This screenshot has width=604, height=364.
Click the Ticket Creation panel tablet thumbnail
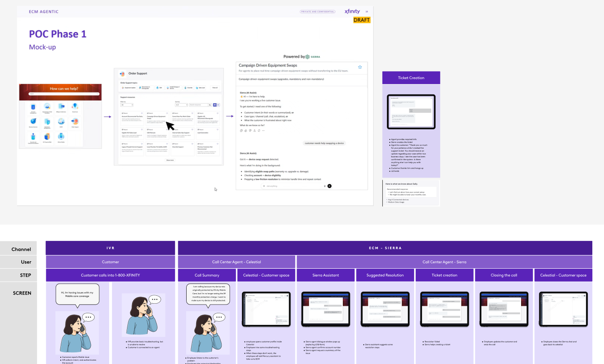[411, 112]
